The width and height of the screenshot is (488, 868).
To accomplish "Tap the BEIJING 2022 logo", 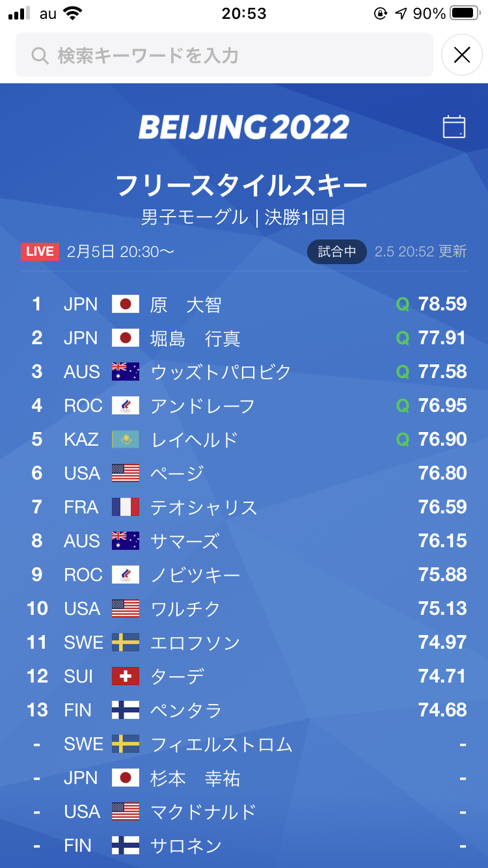I will (244, 127).
